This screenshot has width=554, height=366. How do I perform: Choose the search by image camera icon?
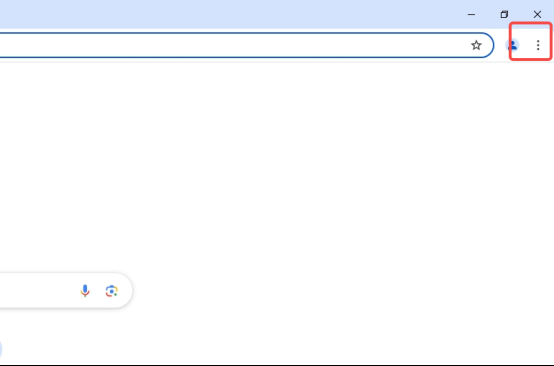point(112,291)
